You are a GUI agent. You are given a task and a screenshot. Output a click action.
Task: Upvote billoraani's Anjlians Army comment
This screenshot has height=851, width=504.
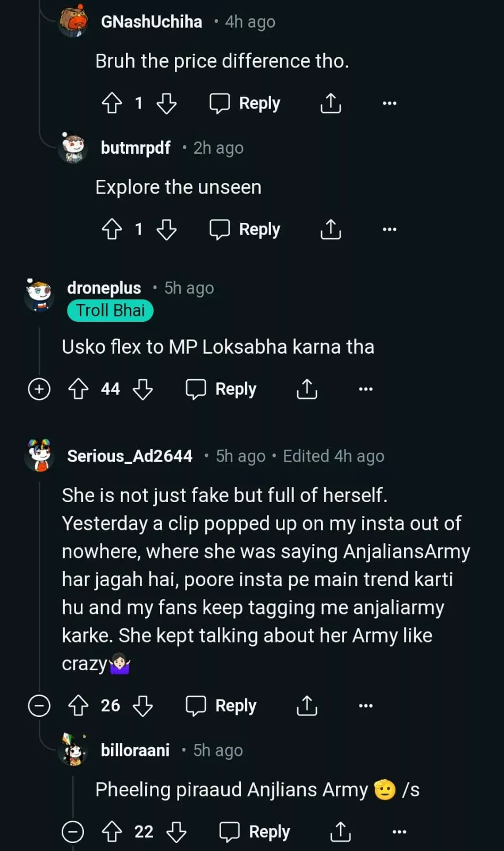(112, 832)
